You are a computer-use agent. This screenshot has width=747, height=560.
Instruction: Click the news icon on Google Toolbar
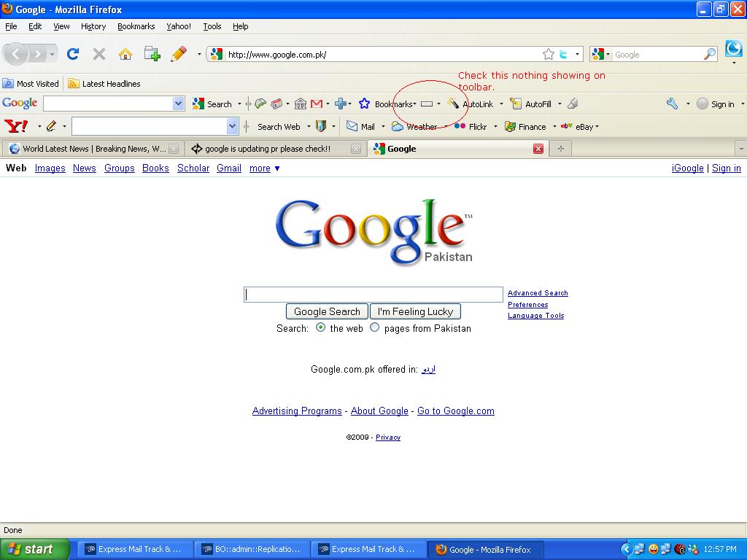(276, 104)
